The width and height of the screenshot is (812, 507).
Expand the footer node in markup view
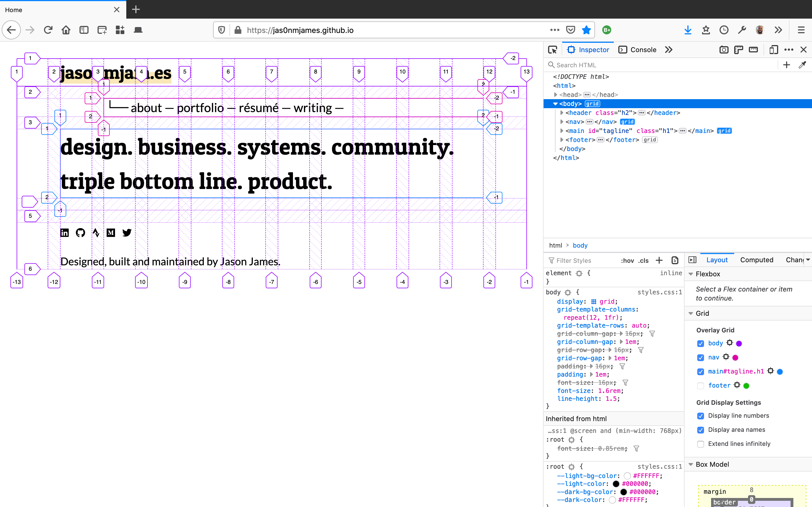tap(562, 140)
